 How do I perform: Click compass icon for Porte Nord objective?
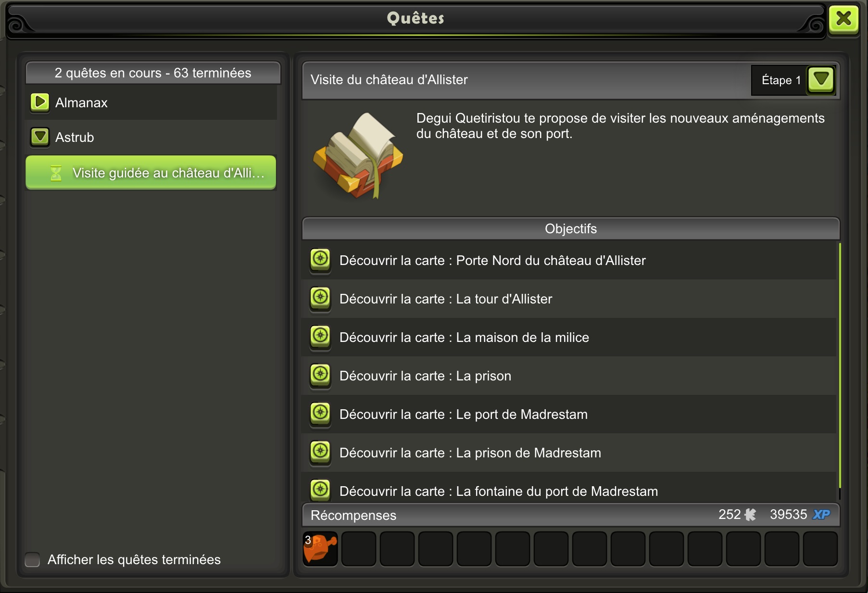coord(320,260)
